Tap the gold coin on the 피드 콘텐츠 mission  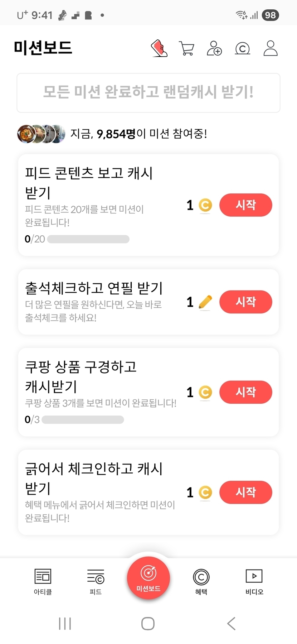pyautogui.click(x=205, y=205)
